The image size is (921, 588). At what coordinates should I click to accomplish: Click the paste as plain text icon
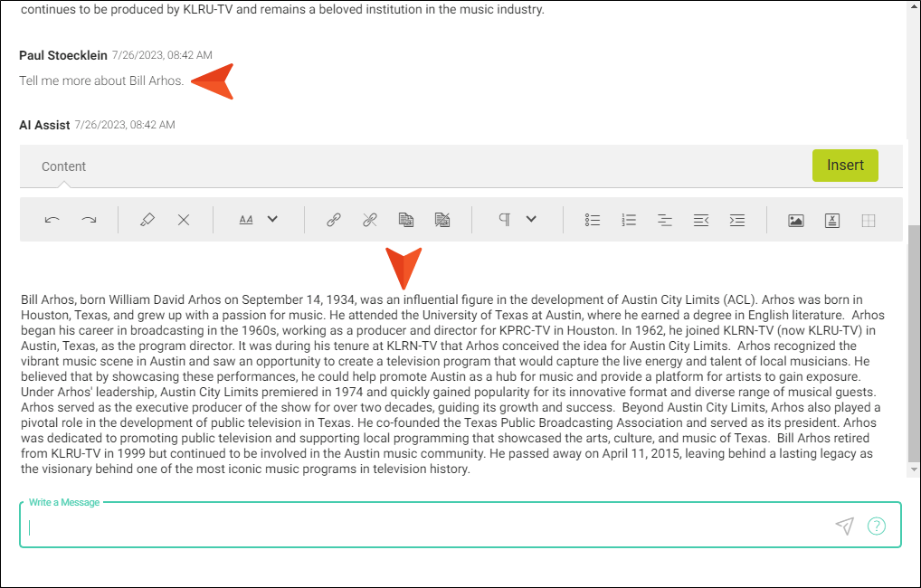click(442, 220)
